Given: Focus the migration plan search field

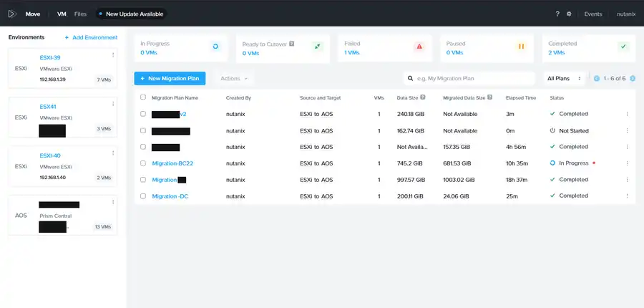Looking at the screenshot, I should point(469,79).
